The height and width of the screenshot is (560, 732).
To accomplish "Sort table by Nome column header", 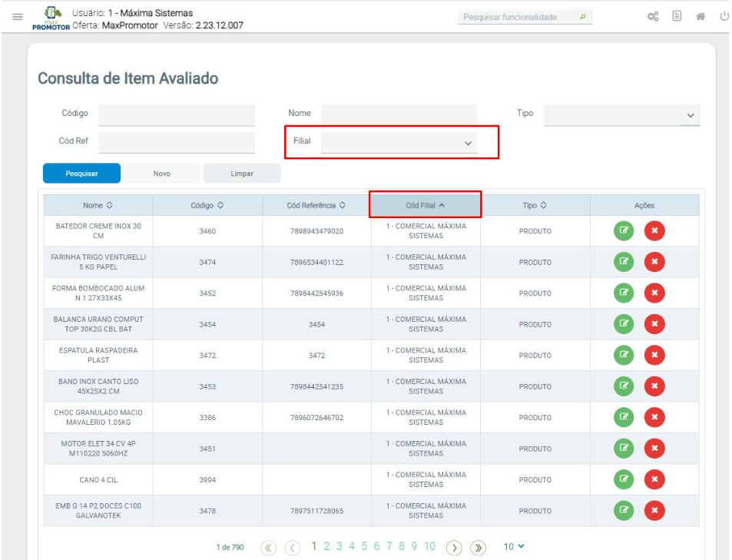I will coord(98,205).
